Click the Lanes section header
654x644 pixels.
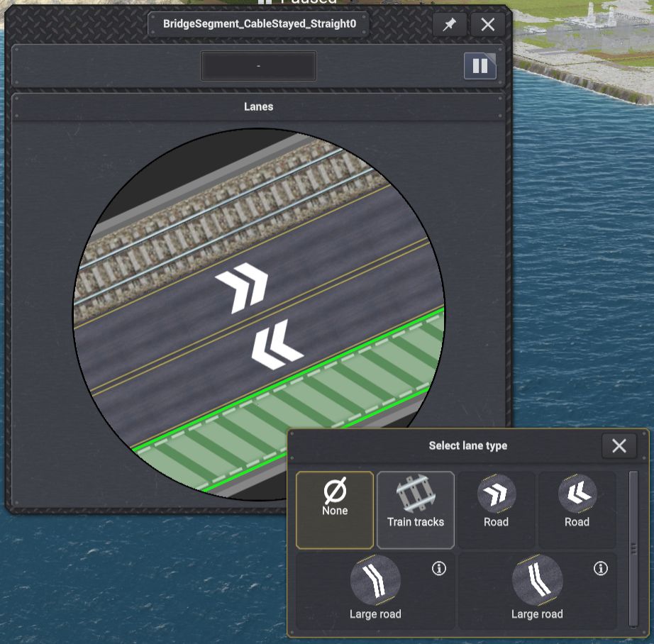258,107
